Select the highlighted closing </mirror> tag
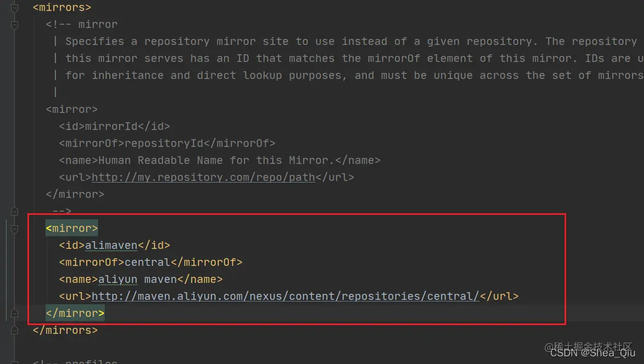644x364 pixels. pyautogui.click(x=75, y=313)
